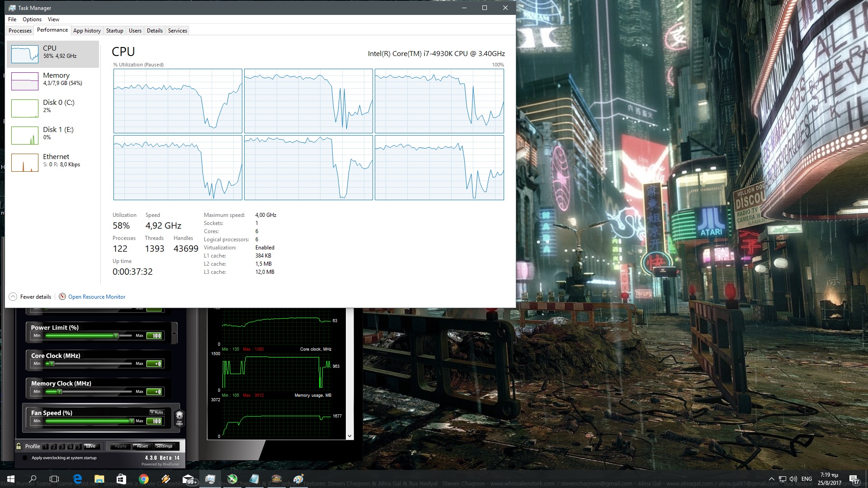Viewport: 868px width, 488px height.
Task: Click the volume speaker tray icon
Action: click(793, 479)
